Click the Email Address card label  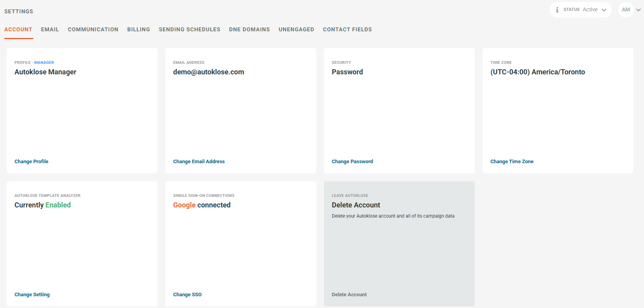click(x=189, y=63)
